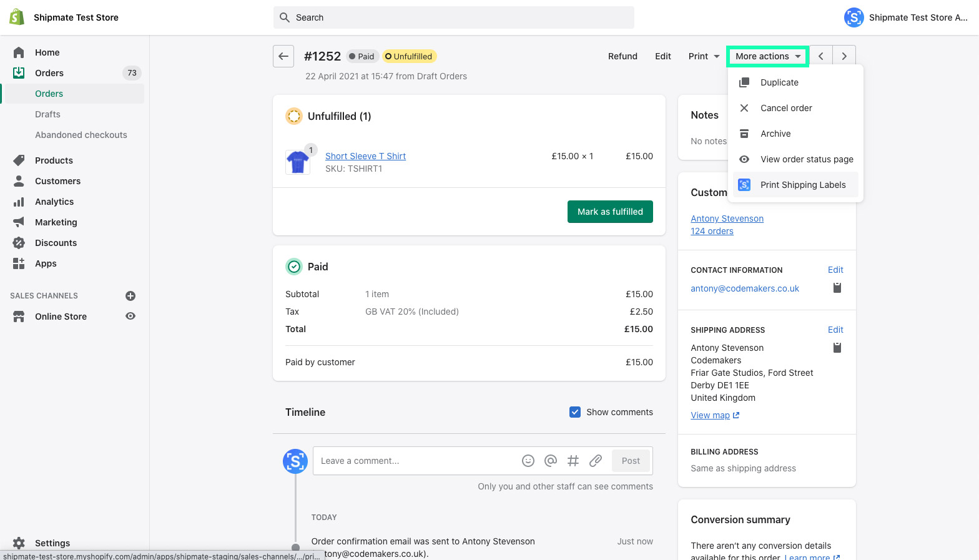Open Antony Stevenson customer link
The width and height of the screenshot is (979, 560).
tap(727, 219)
